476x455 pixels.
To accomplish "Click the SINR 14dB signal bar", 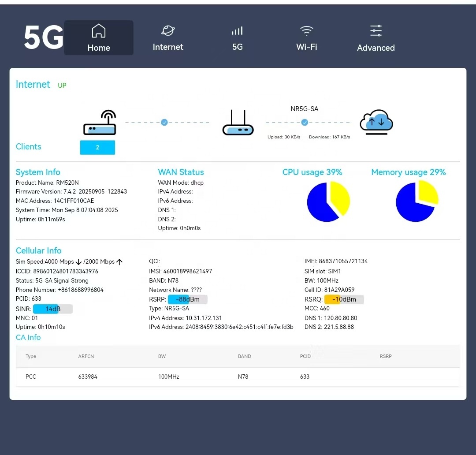I will click(x=53, y=309).
